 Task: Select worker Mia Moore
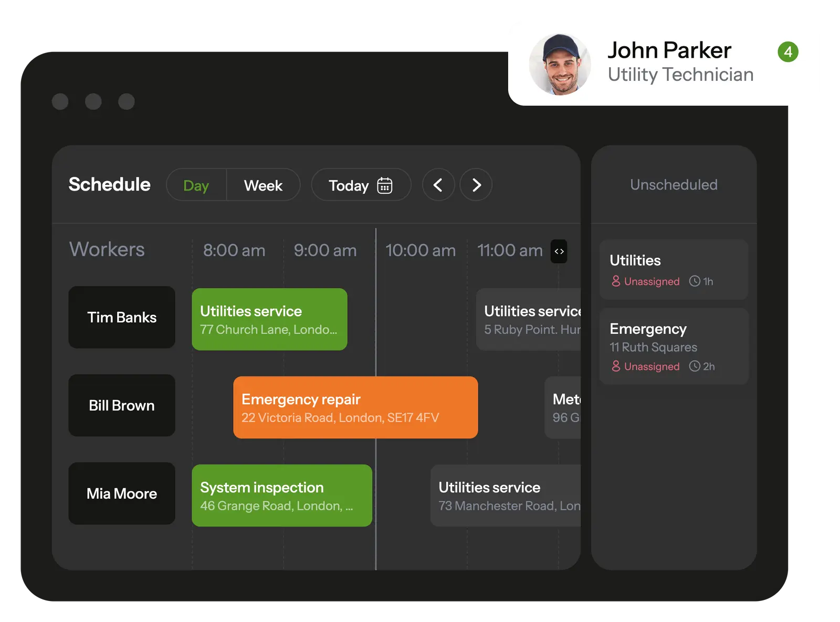coord(122,494)
